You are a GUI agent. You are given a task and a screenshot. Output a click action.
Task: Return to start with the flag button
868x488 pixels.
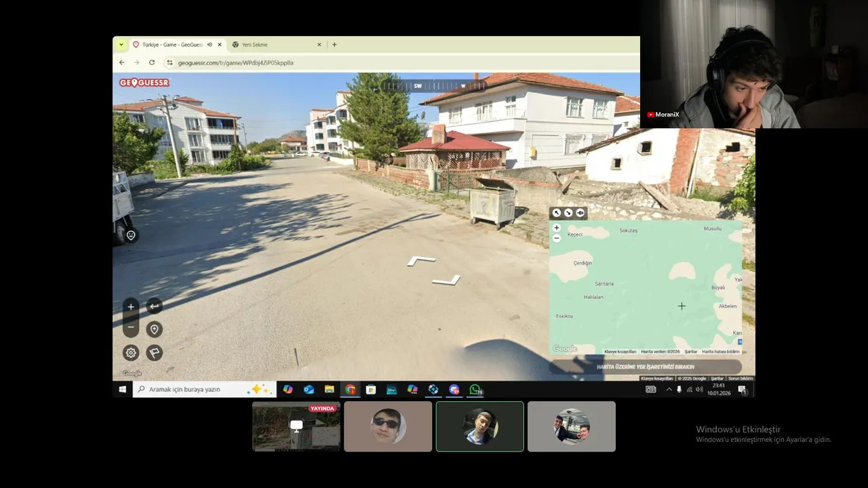click(x=155, y=352)
